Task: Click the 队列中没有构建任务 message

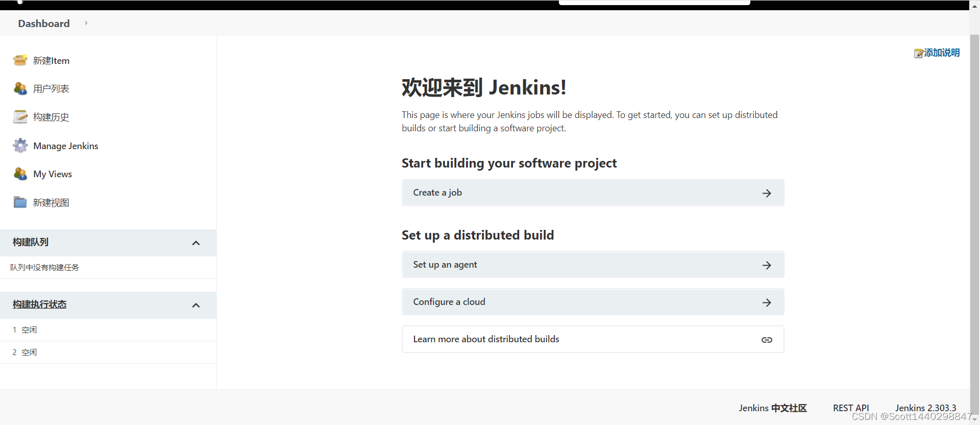Action: 44,267
